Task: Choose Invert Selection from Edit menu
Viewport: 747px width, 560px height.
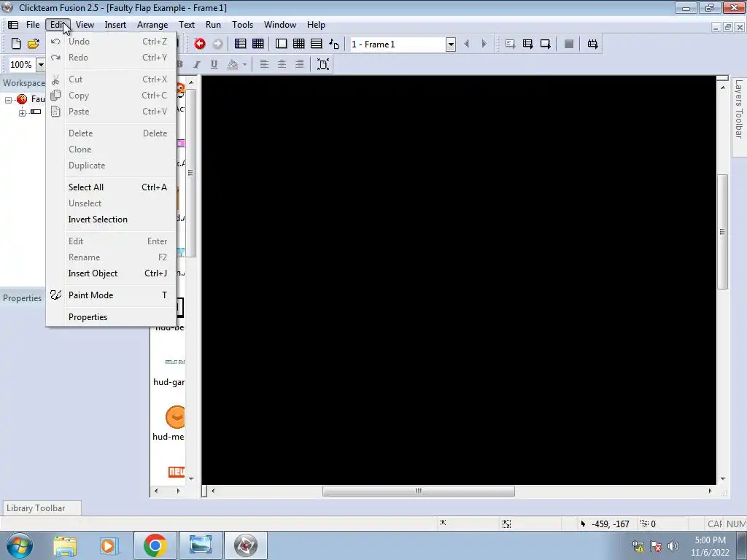Action: pyautogui.click(x=111, y=219)
